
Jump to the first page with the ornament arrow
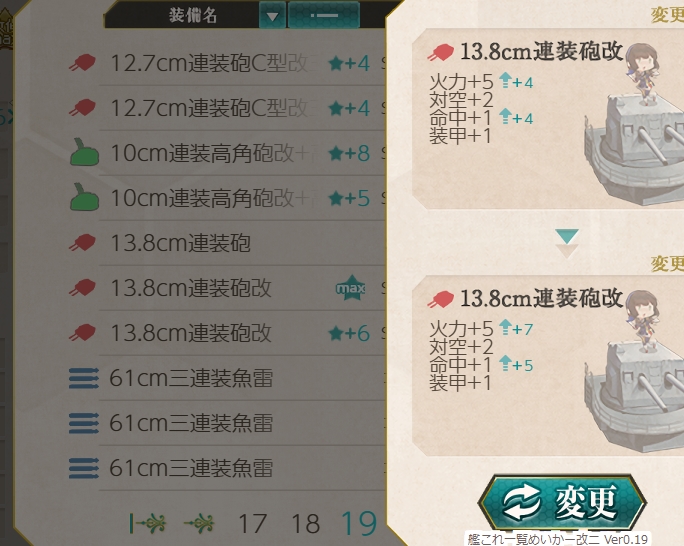[x=147, y=523]
